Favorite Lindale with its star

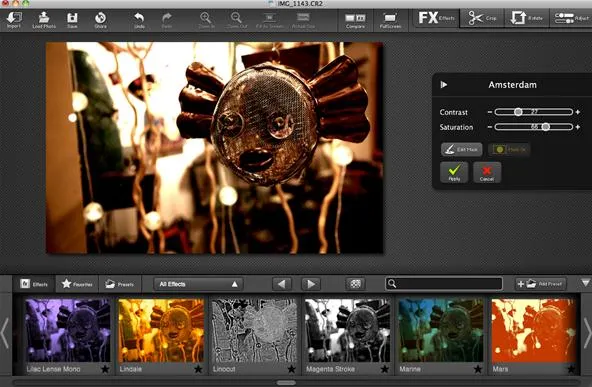198,369
